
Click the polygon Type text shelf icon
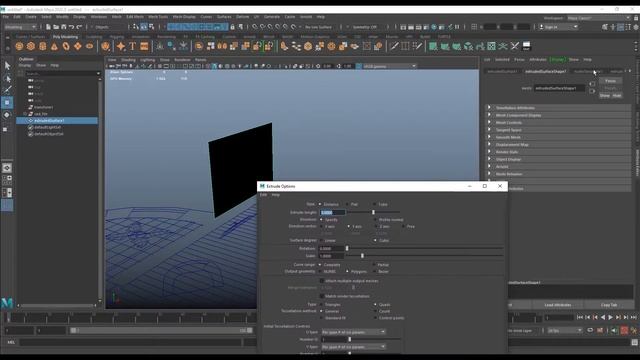pyautogui.click(x=133, y=46)
